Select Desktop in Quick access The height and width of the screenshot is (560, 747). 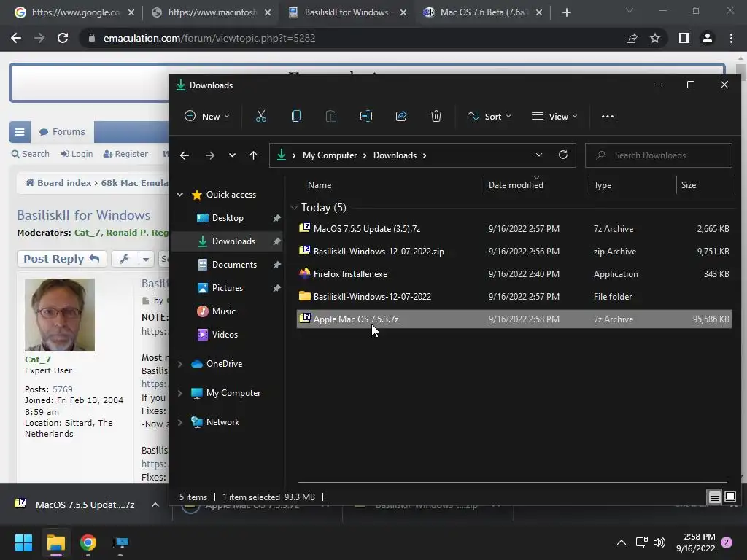228,218
